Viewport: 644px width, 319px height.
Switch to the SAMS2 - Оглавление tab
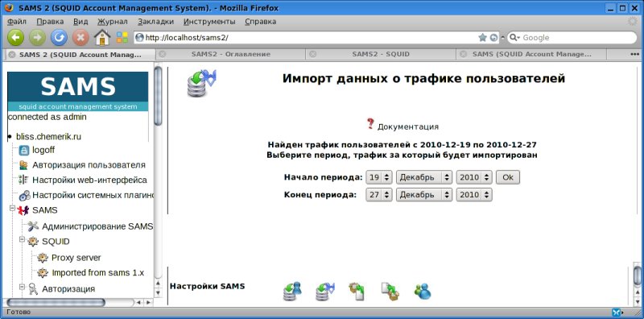tap(230, 54)
